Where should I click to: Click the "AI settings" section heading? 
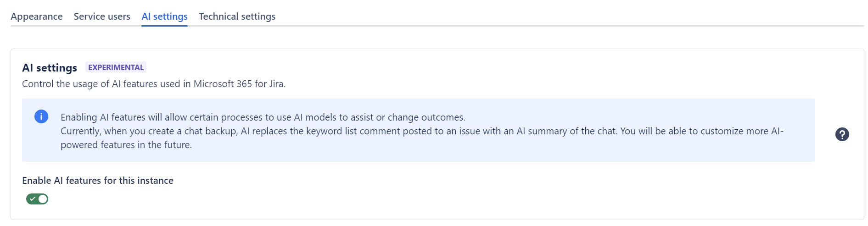tap(50, 68)
